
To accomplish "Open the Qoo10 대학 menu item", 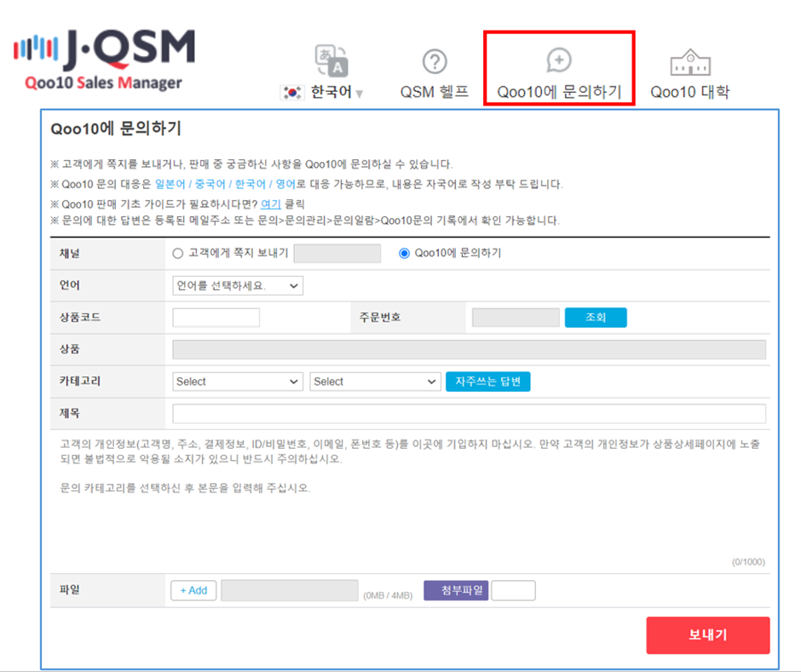I will tap(689, 92).
